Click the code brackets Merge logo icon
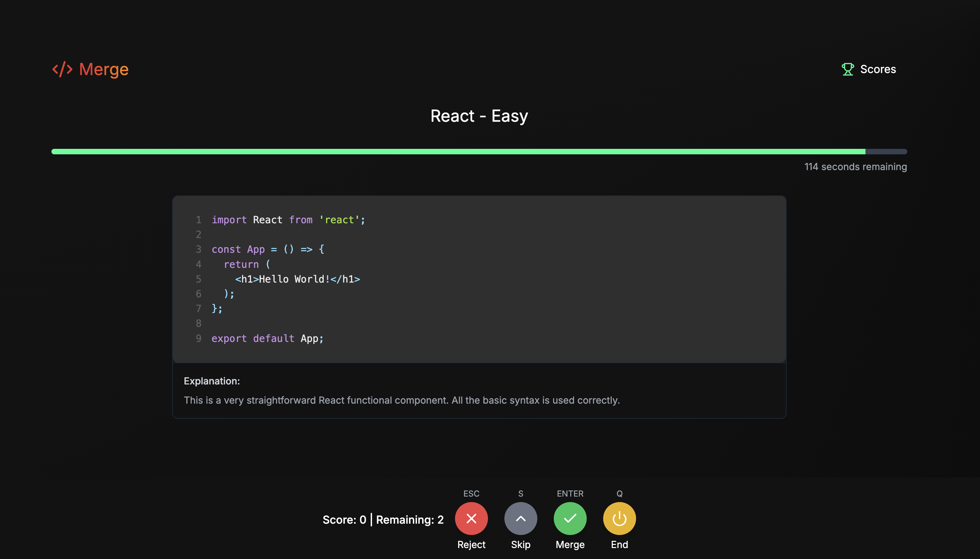This screenshot has height=559, width=980. (x=62, y=69)
